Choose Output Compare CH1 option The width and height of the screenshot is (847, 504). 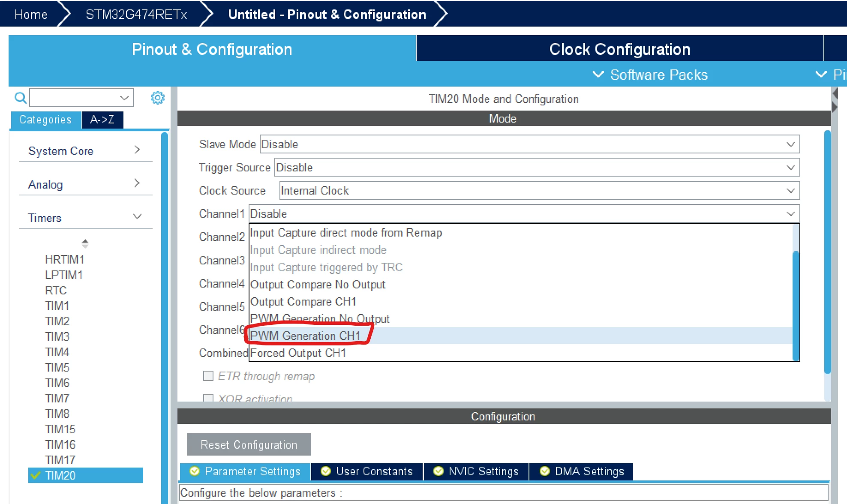(x=521, y=301)
